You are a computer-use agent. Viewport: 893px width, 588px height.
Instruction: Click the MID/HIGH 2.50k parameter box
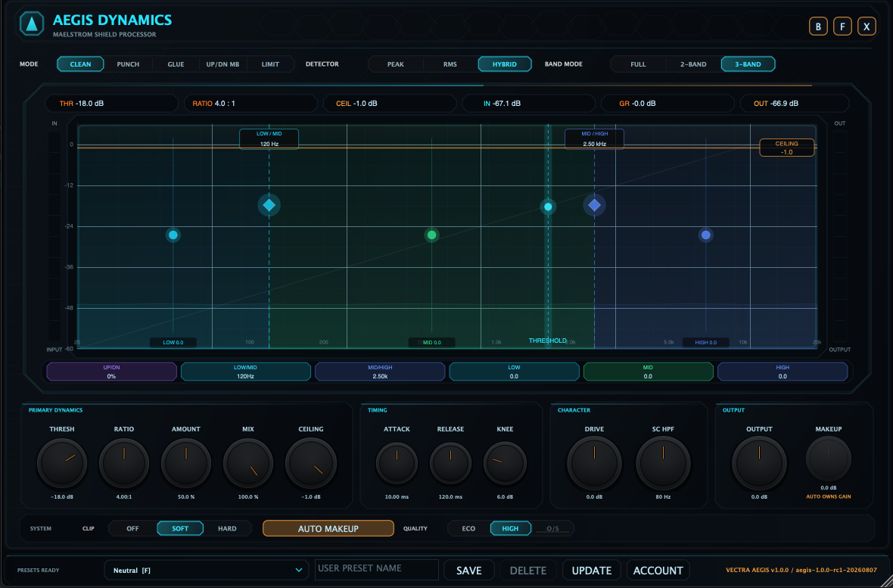click(380, 372)
